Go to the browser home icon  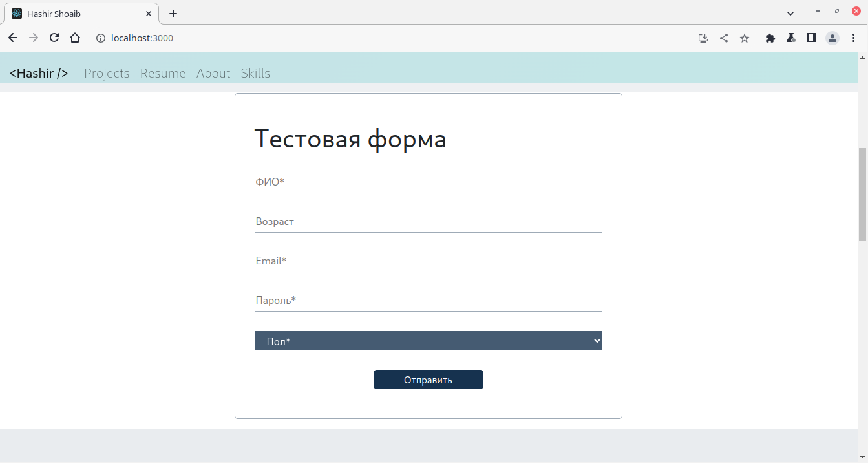(75, 38)
